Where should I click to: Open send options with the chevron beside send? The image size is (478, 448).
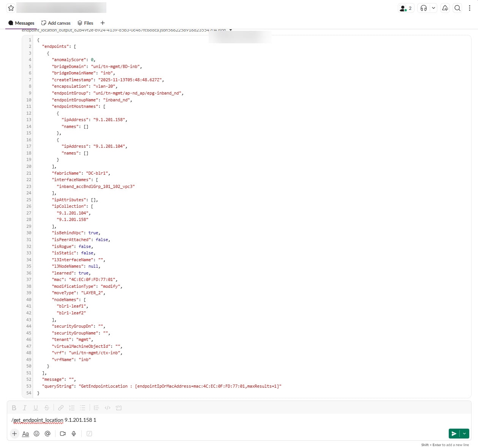(464, 433)
